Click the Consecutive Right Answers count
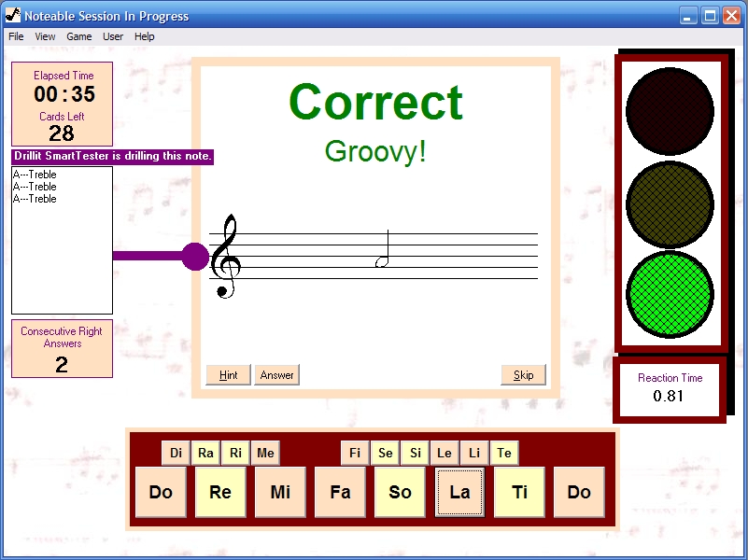The width and height of the screenshot is (748, 560). pos(62,365)
